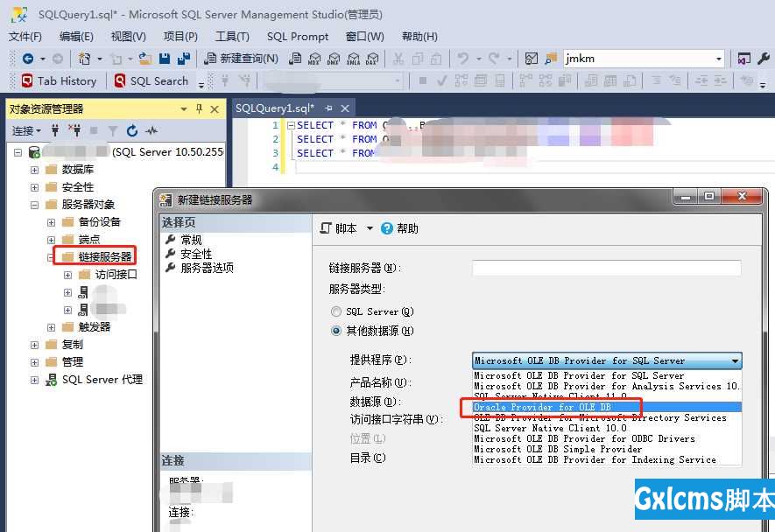Choose Microsoft OLE DB Provider for Indexing Service
The width and height of the screenshot is (775, 532).
(607, 459)
